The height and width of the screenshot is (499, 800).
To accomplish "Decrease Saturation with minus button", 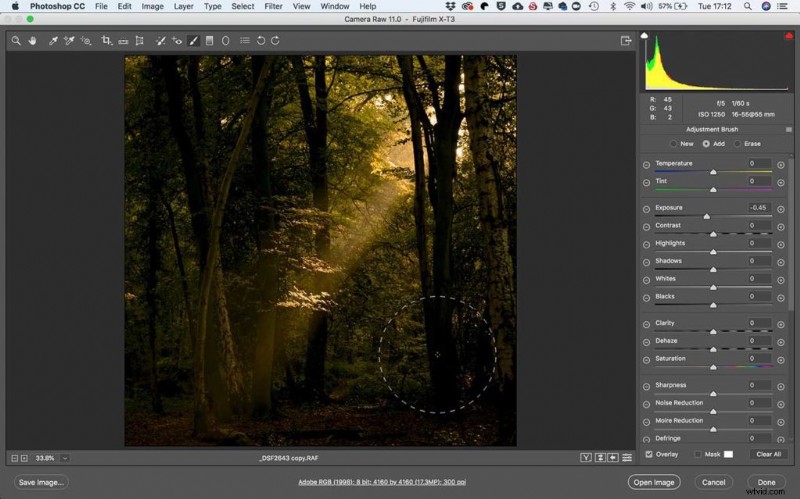I will (x=646, y=360).
